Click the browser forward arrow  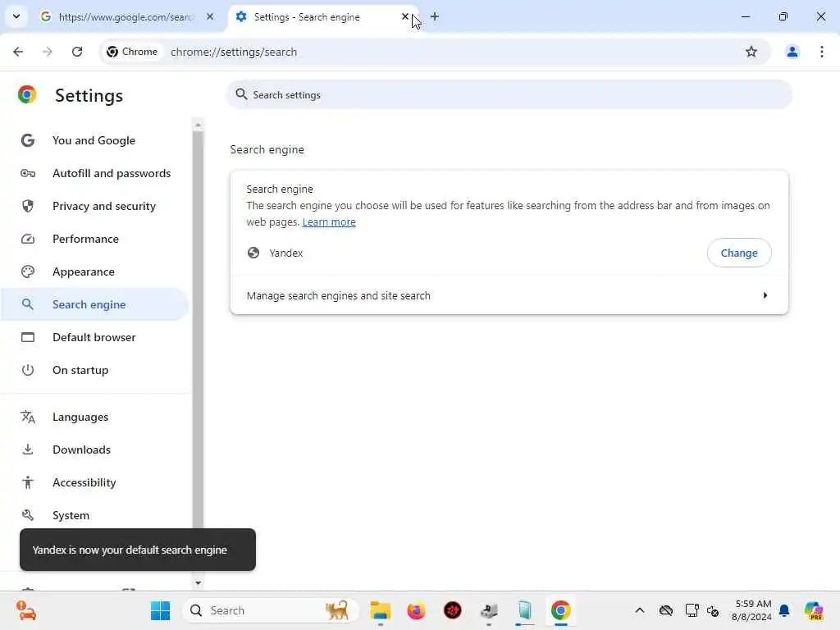pos(48,52)
